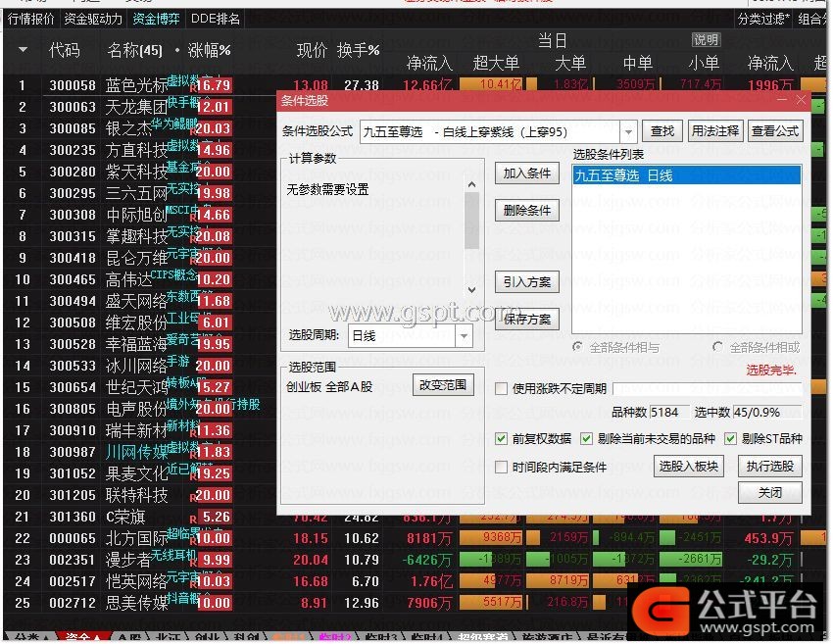Sort by 现价 column header
Viewport: 833px width, 644px height.
(x=312, y=50)
